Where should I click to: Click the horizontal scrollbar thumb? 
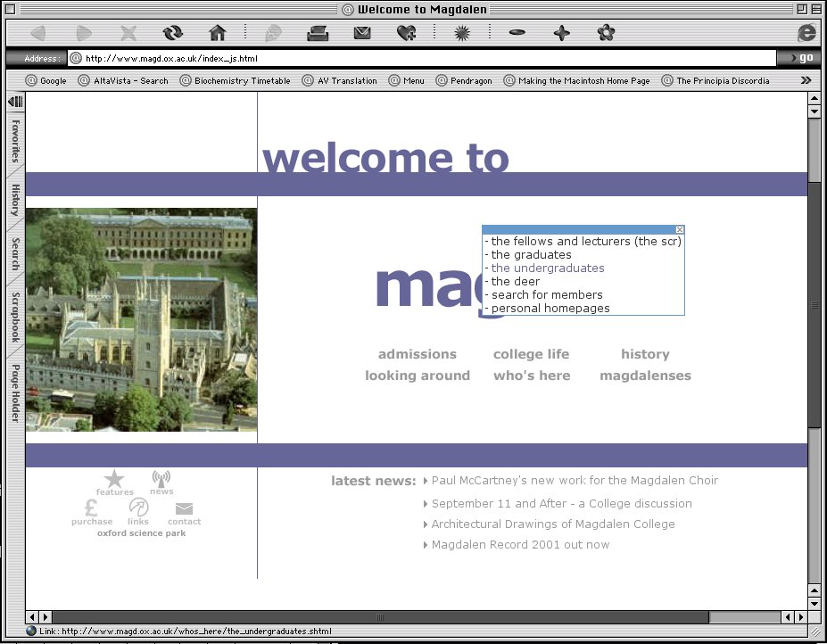[x=380, y=616]
